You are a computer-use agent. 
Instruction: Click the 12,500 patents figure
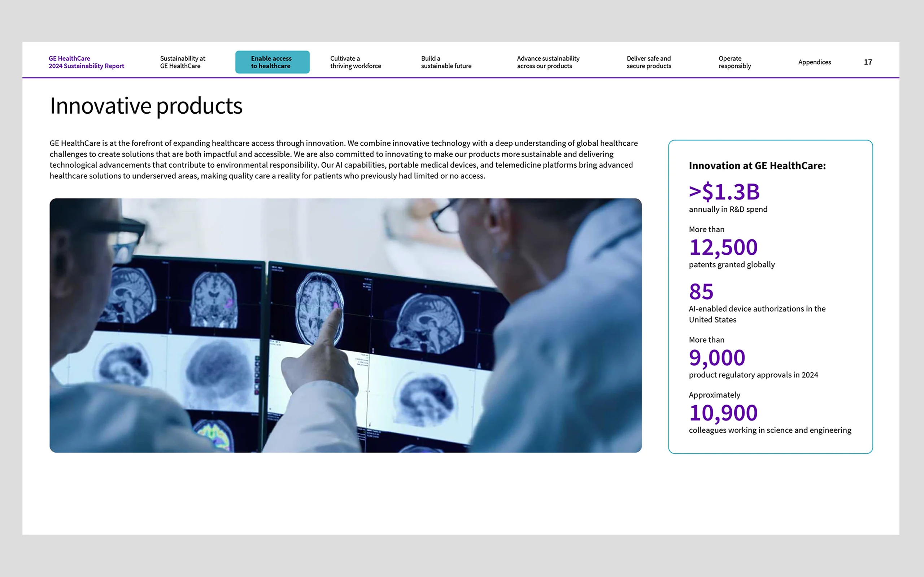click(723, 247)
